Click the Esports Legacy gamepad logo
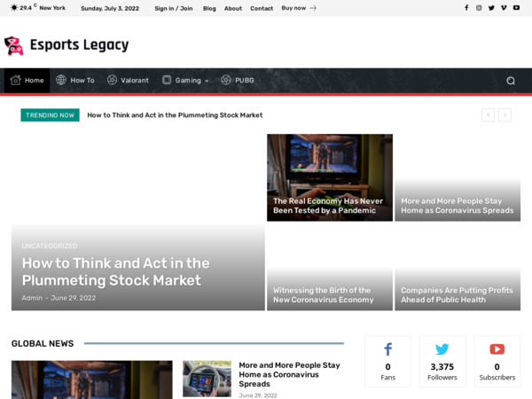532x399 pixels. [14, 46]
